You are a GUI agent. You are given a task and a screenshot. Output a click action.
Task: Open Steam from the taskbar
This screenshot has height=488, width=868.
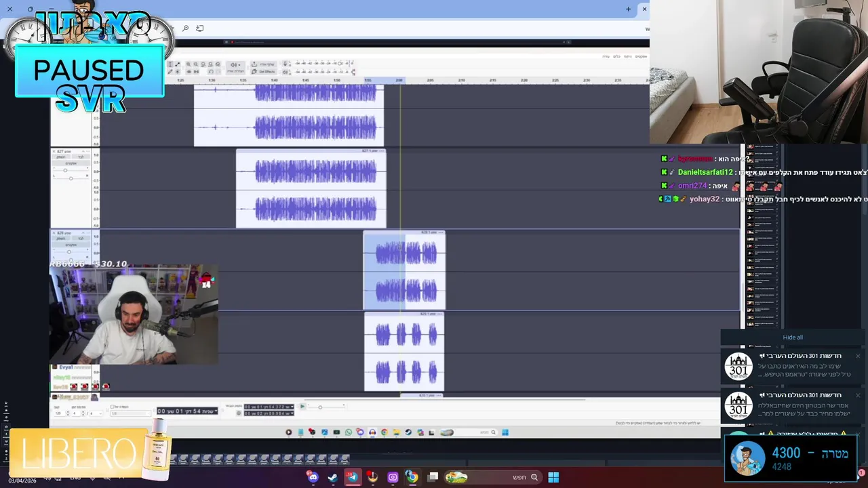[x=332, y=477]
